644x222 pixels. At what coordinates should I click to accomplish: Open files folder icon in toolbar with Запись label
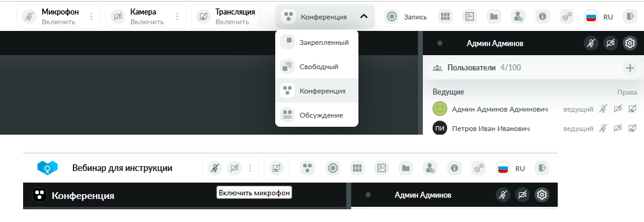[494, 17]
